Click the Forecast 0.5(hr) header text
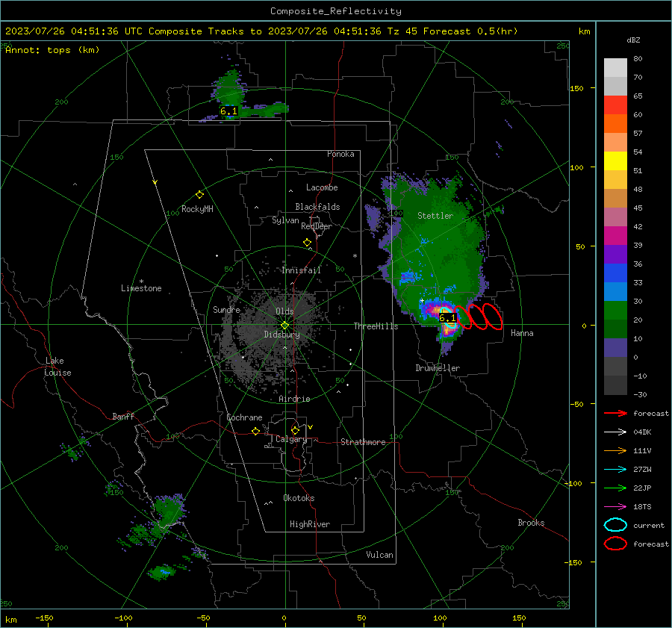This screenshot has height=628, width=672. click(470, 31)
